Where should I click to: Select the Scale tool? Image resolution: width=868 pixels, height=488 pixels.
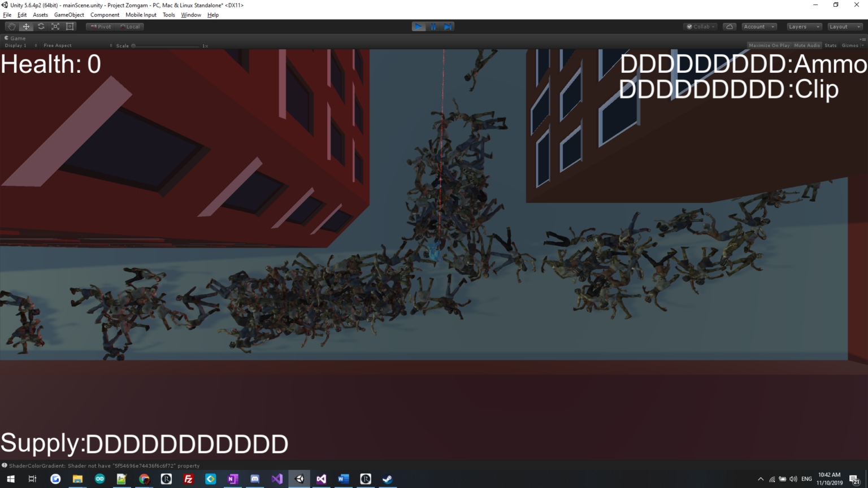coord(55,26)
